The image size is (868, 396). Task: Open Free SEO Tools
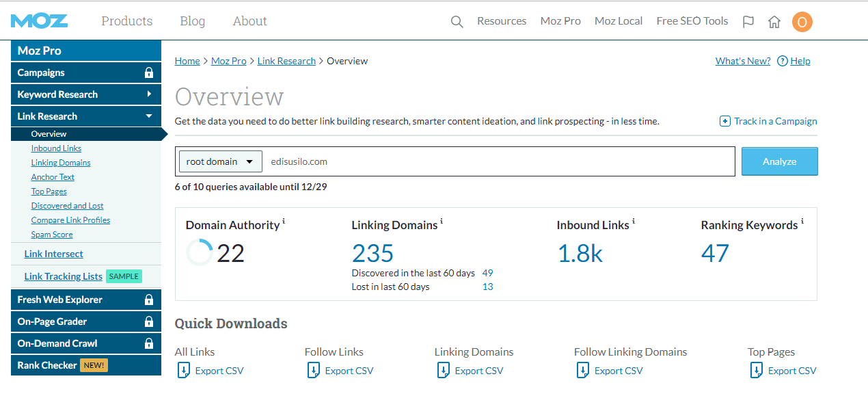click(x=692, y=21)
